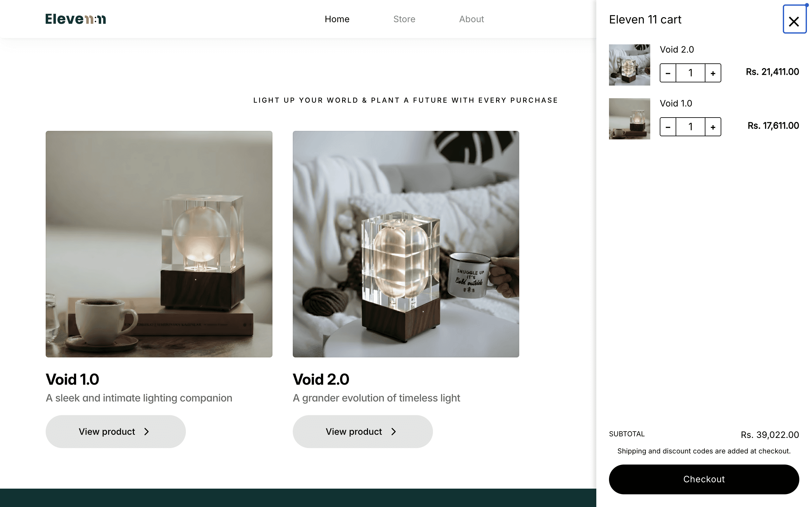Open Void 2.0 cart thumbnail image
This screenshot has width=812, height=507.
pyautogui.click(x=630, y=65)
